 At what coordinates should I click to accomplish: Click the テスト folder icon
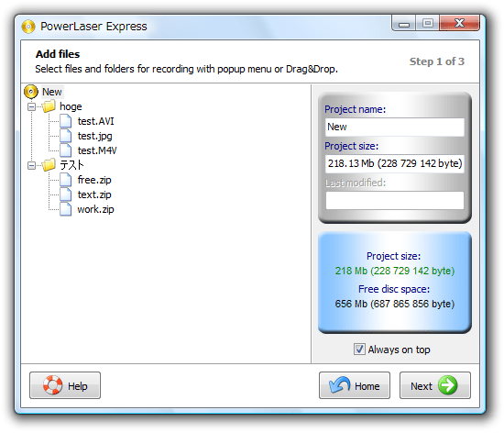pyautogui.click(x=49, y=165)
